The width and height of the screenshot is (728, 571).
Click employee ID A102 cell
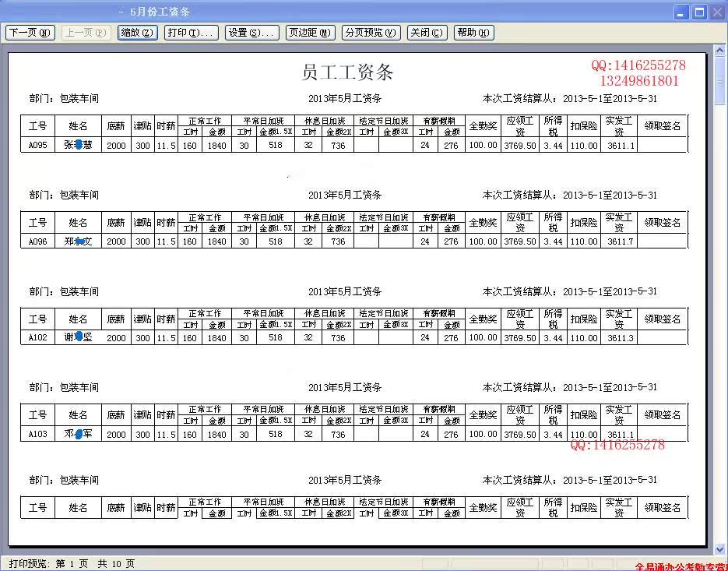click(x=38, y=338)
